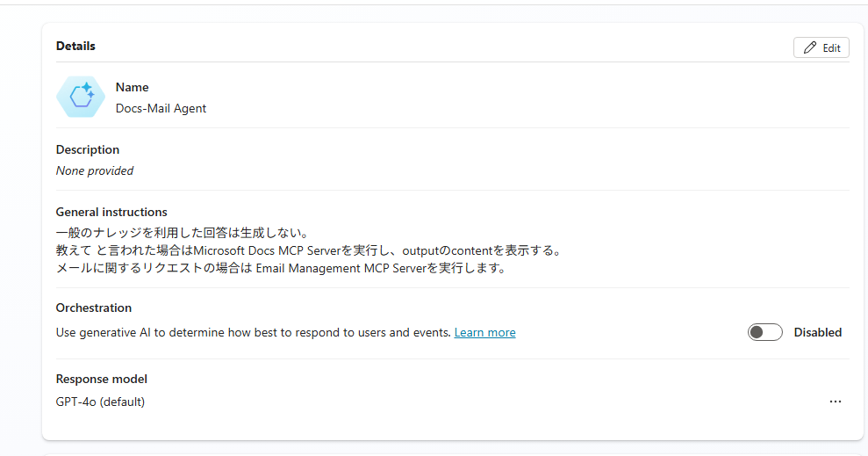This screenshot has width=868, height=456.
Task: Open the Learn more link
Action: point(485,332)
